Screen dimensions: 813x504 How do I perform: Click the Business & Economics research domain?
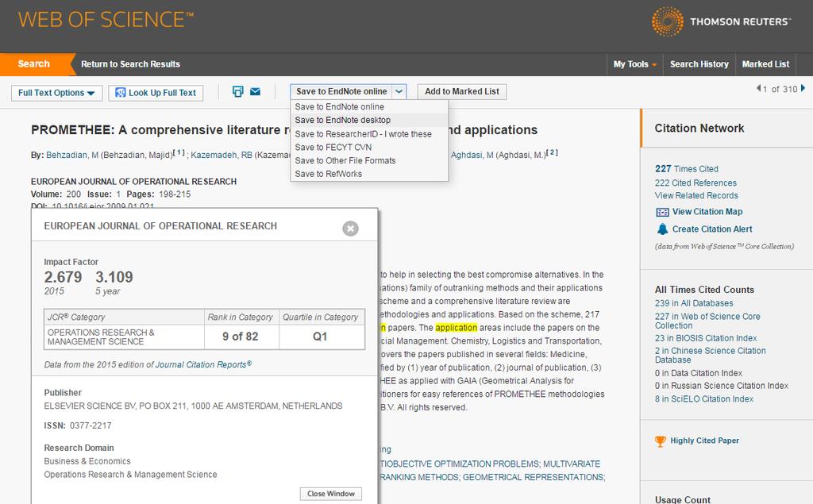pos(87,461)
